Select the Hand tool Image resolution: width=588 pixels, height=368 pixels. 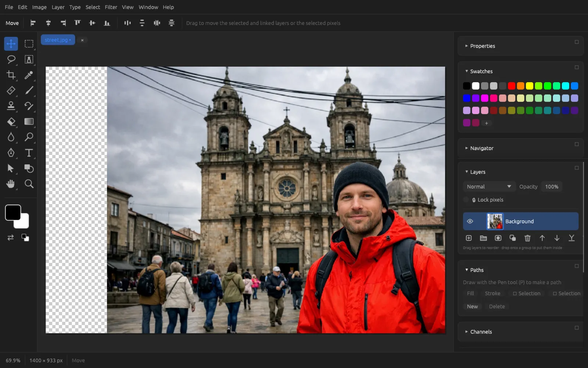[x=11, y=184]
